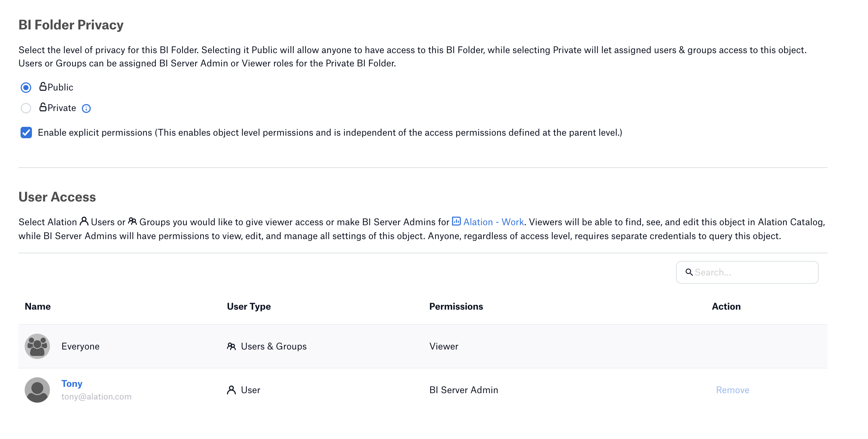Image resolution: width=868 pixels, height=439 pixels.
Task: Click Tony's user avatar
Action: (37, 390)
